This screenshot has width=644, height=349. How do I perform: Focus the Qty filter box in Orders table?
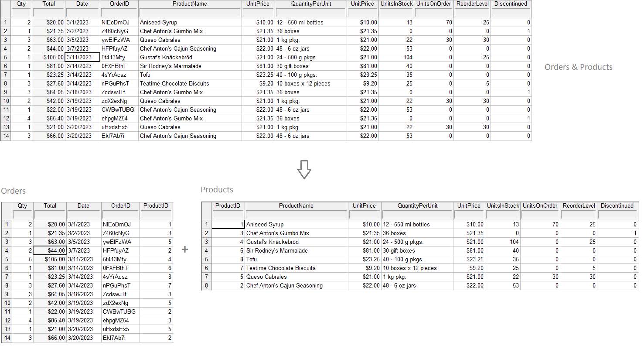[22, 215]
